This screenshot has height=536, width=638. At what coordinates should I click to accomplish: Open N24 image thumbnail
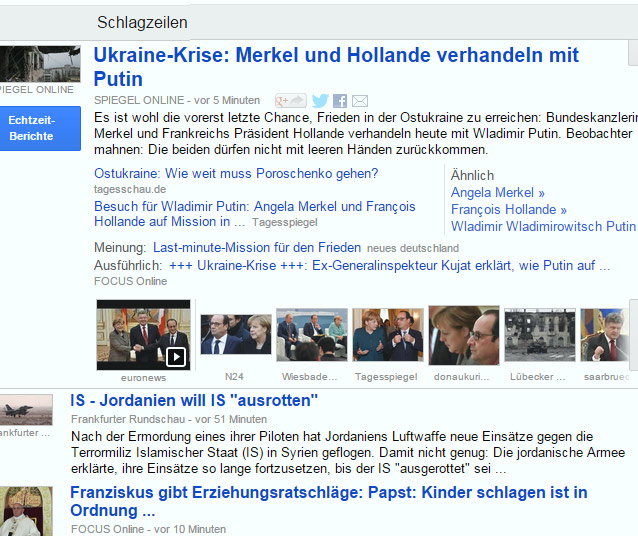pos(236,334)
